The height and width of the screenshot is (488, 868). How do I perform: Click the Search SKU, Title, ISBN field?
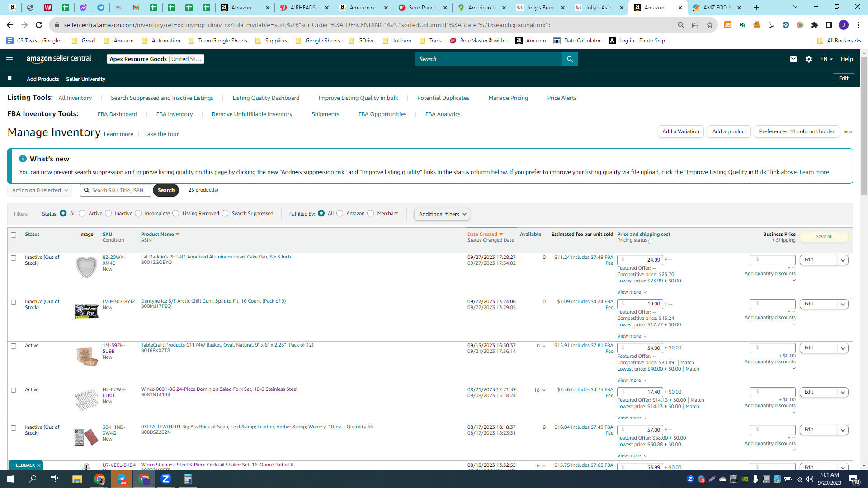(x=116, y=190)
